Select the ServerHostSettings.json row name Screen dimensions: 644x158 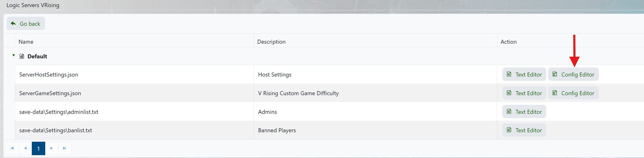tap(49, 74)
